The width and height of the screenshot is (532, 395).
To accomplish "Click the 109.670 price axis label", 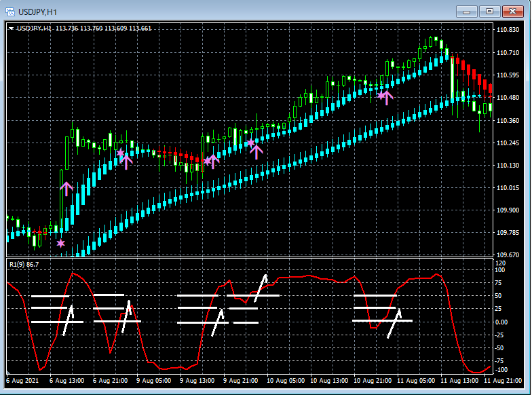I will coord(508,255).
